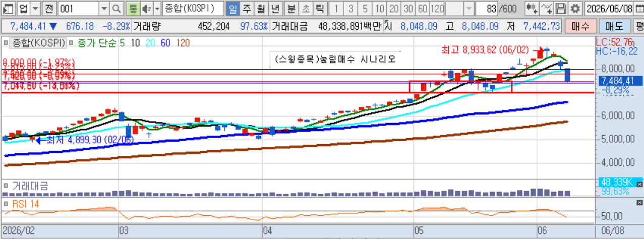Click the interval 3 button
644x239 pixels.
(x=350, y=9)
